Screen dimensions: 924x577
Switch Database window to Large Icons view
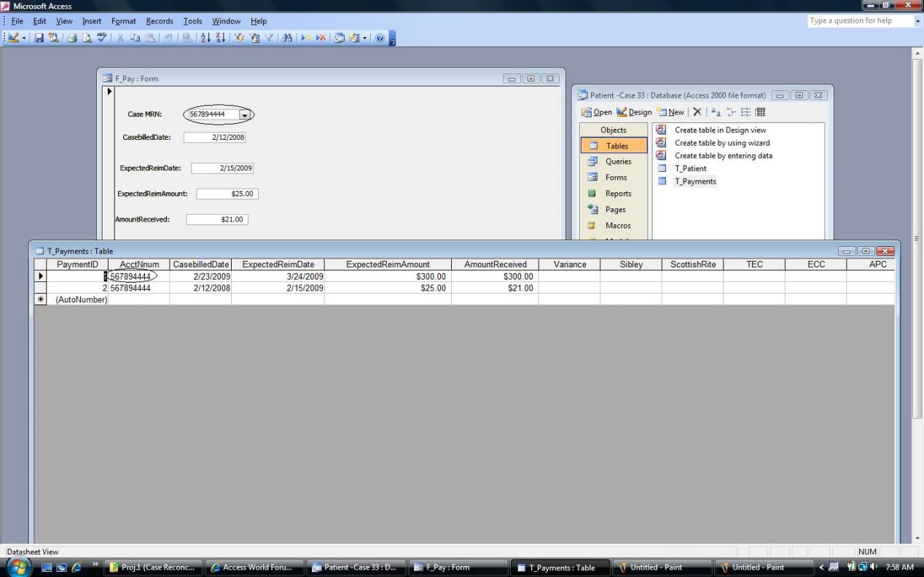(x=716, y=112)
